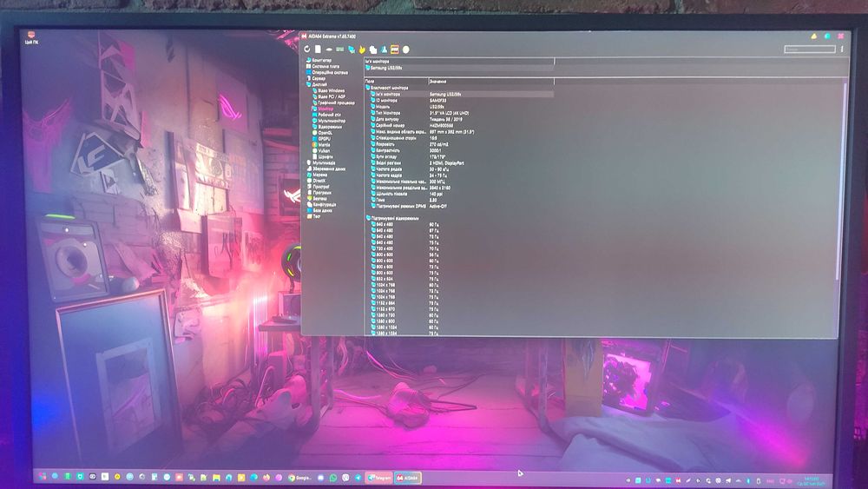Select База даних in the tree

click(x=320, y=210)
